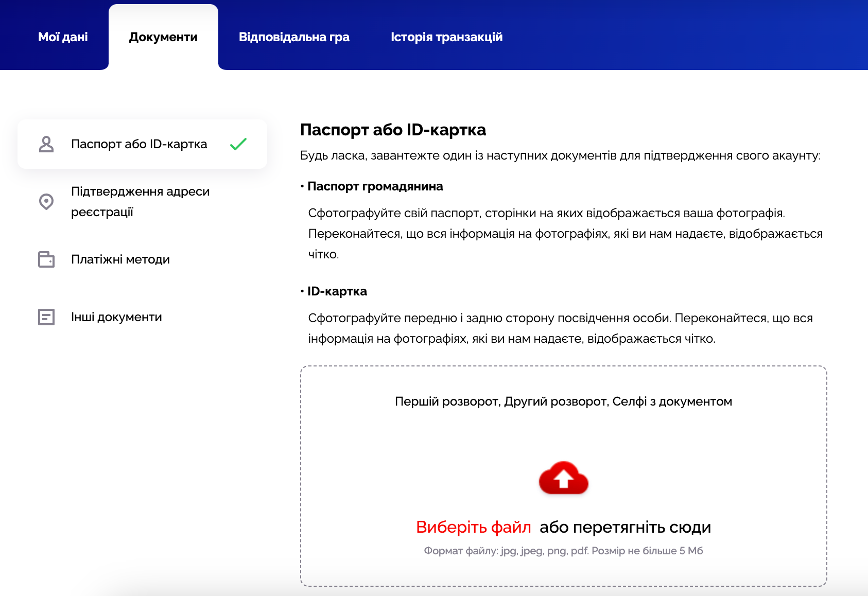Click the green verified checkmark icon
The image size is (868, 596).
pos(238,144)
